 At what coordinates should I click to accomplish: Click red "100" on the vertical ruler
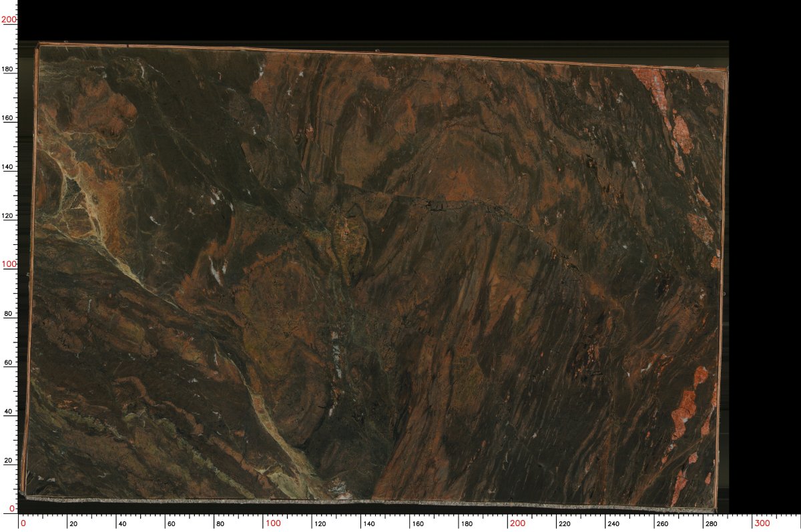[x=8, y=264]
